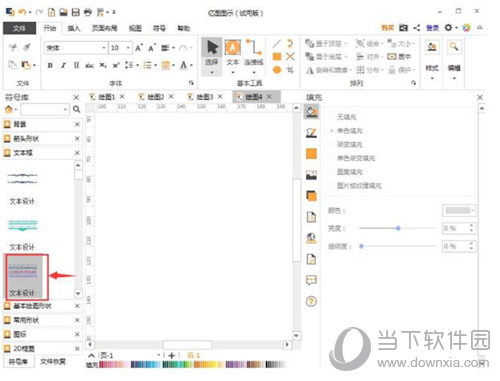Image resolution: width=500 pixels, height=381 pixels.
Task: Pick a color from bottom palette strip
Action: [x=192, y=365]
